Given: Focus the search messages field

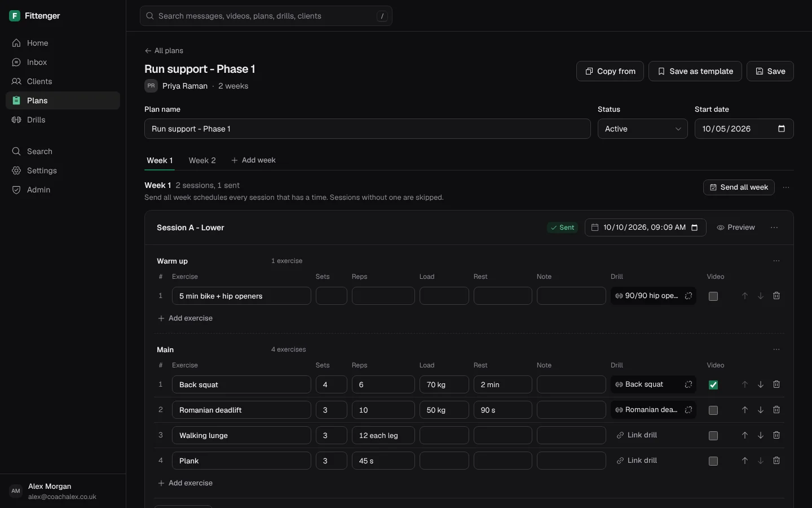Looking at the screenshot, I should tap(266, 16).
